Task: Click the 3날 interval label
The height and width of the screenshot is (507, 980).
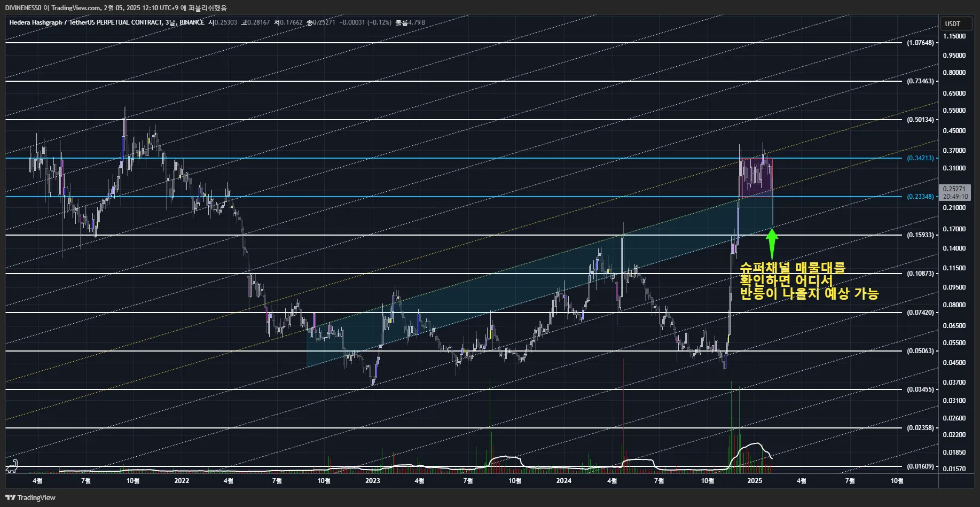Action: (x=170, y=22)
